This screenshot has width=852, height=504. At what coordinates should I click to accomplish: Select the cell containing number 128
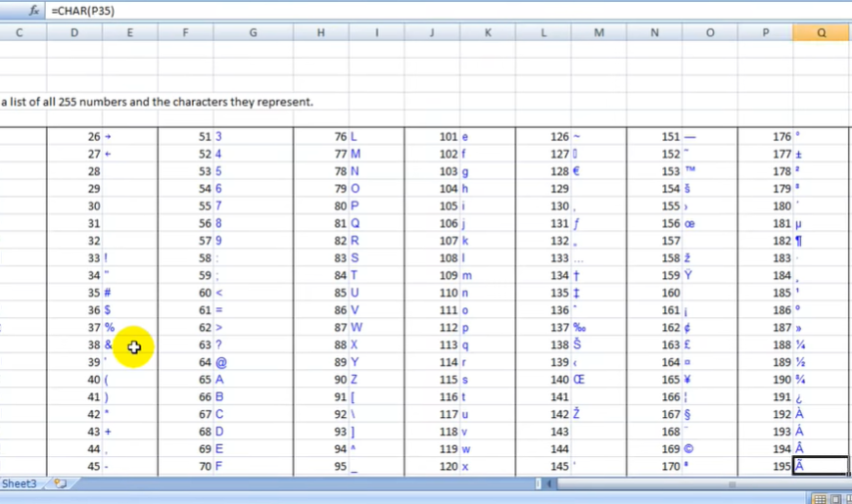pos(544,171)
